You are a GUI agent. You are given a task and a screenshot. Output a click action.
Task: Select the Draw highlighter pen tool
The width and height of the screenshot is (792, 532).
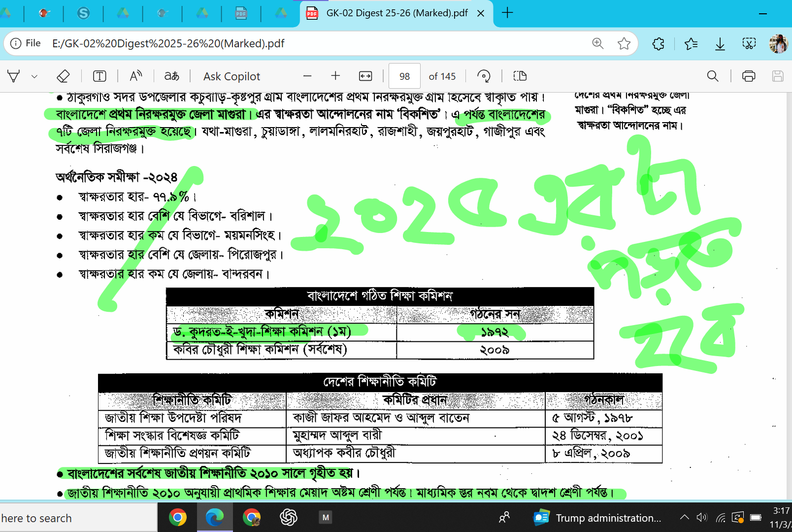click(14, 76)
